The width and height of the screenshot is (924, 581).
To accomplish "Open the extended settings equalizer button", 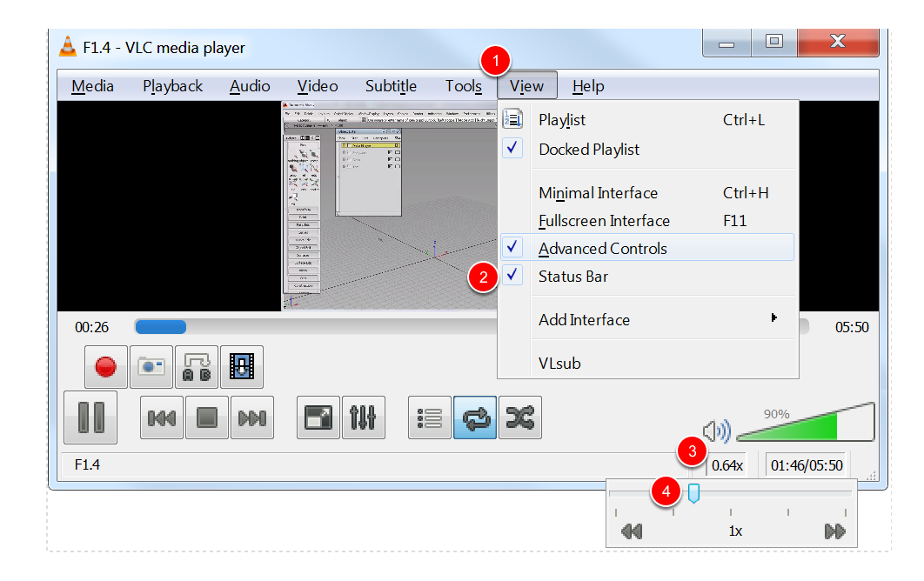I will click(363, 417).
